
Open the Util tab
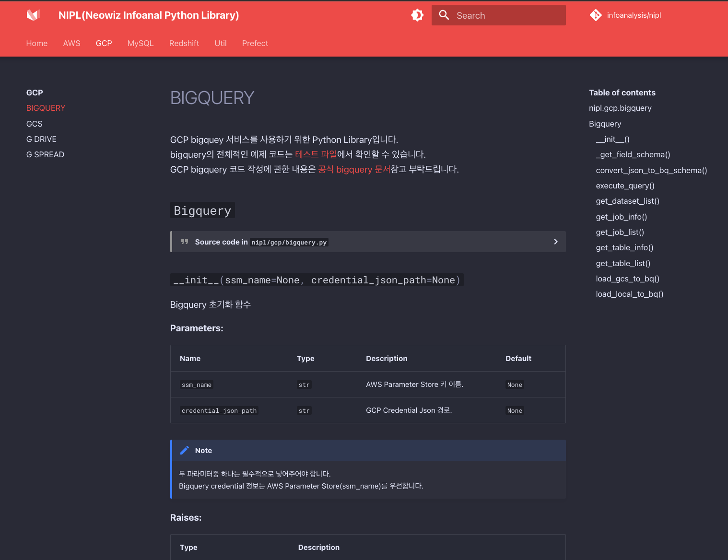pos(221,43)
